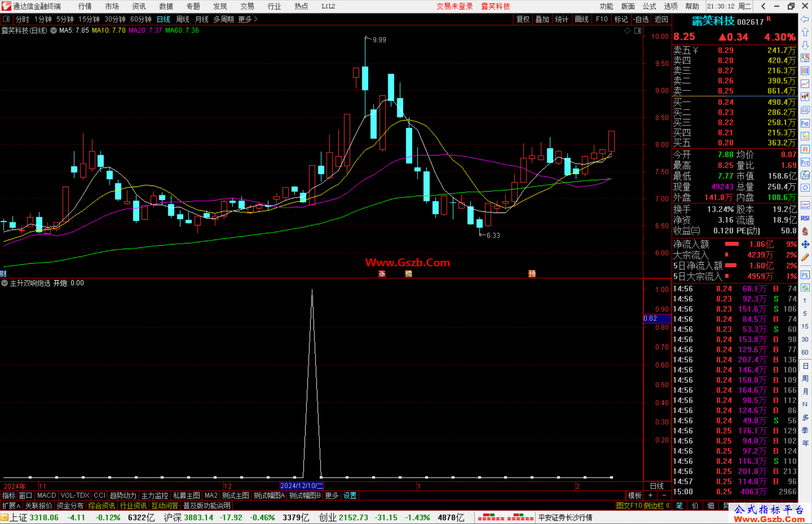Click the panel toggle icon left of 分时
Screen dimensions: 812x524
coord(6,19)
